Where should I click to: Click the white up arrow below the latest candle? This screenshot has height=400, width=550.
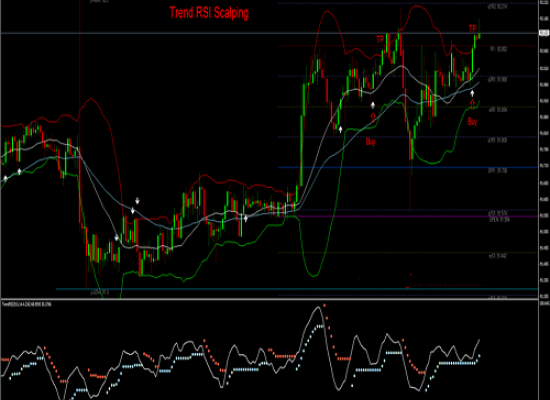coord(472,93)
